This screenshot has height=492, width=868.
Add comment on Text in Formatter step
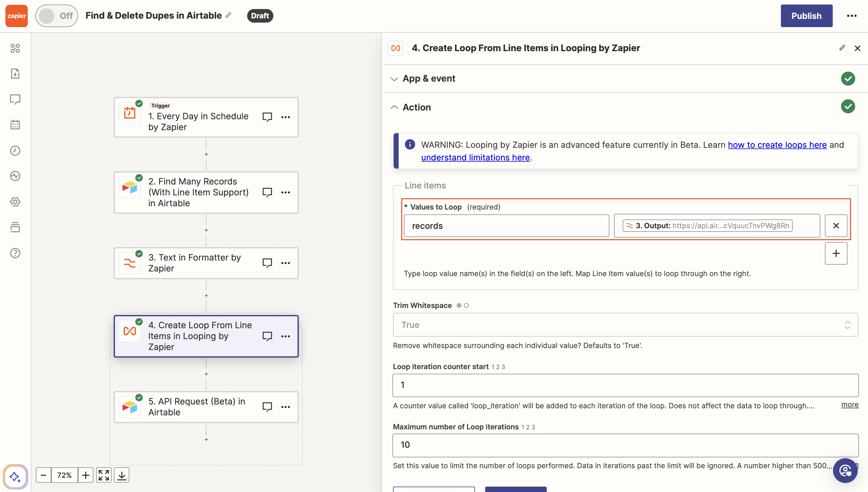click(267, 263)
